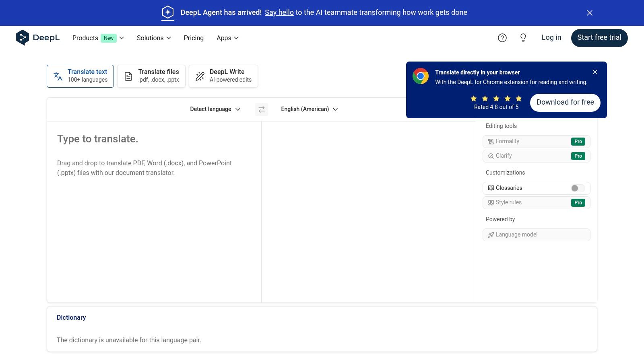Screen dimensions: 644x362
Task: Click the five-star rating display
Action: [496, 99]
